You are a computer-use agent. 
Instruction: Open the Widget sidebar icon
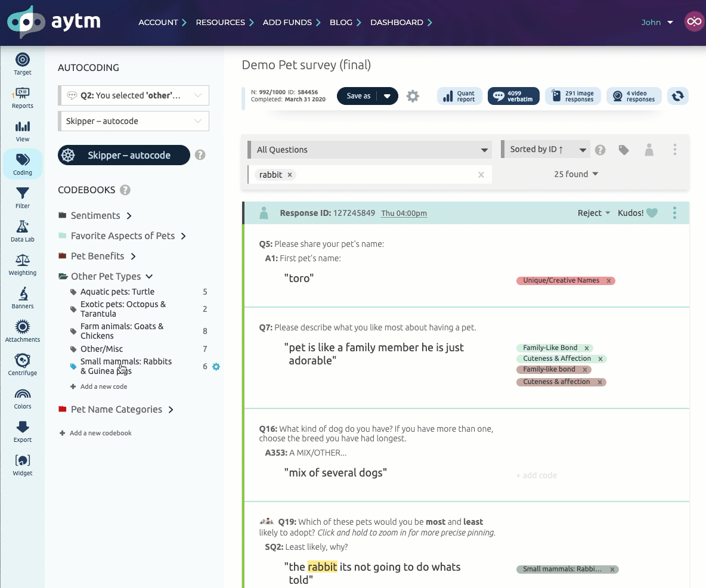(x=23, y=465)
